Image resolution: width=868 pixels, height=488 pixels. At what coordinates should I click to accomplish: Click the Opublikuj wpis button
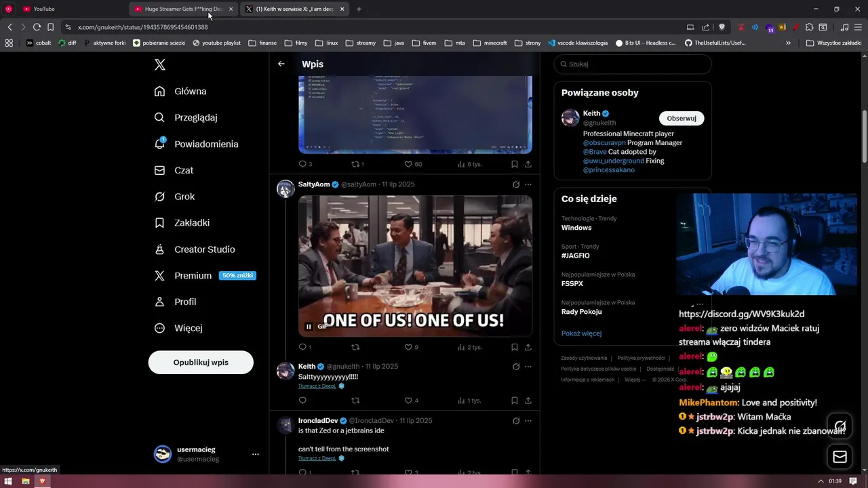(x=201, y=363)
